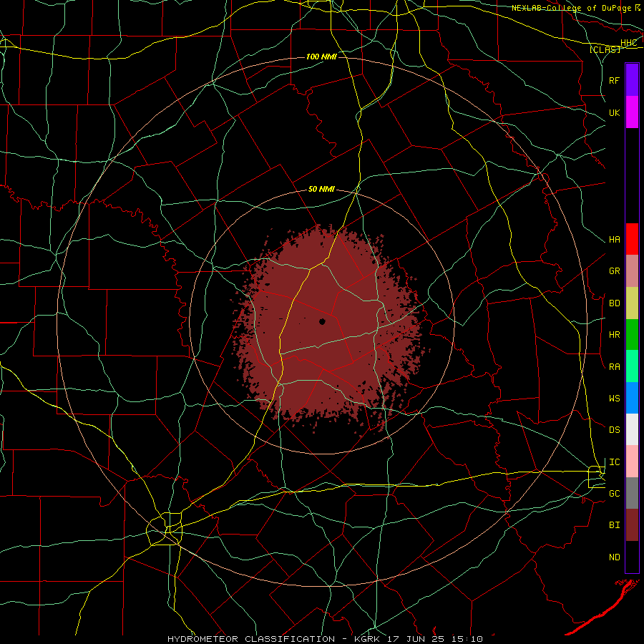The width and height of the screenshot is (644, 644).
Task: Click the "ND" legend label
Action: click(x=615, y=557)
